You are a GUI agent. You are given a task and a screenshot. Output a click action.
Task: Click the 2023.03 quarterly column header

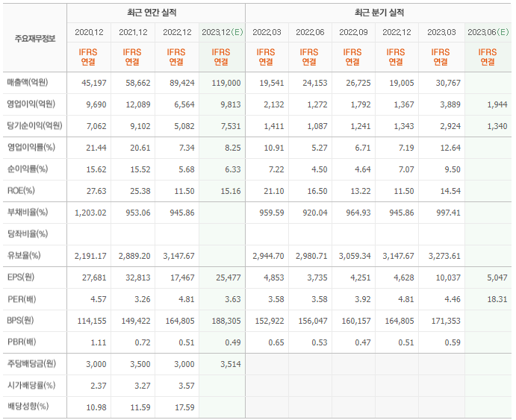point(441,32)
